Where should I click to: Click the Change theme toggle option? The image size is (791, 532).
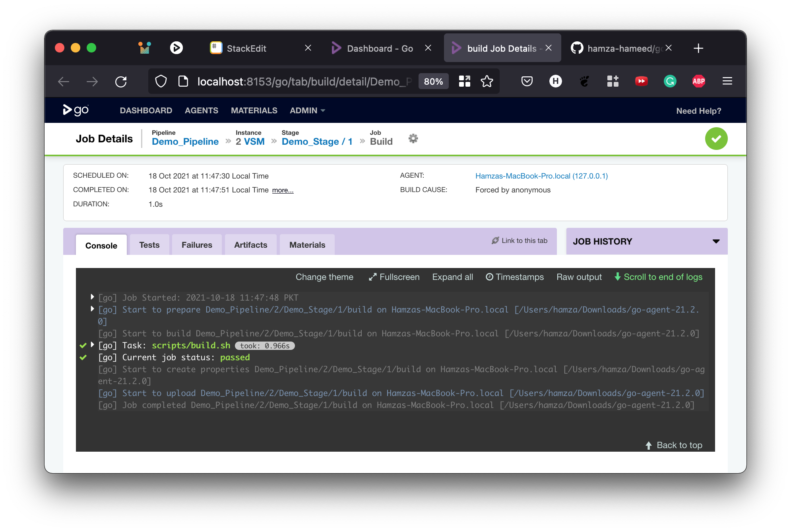325,277
